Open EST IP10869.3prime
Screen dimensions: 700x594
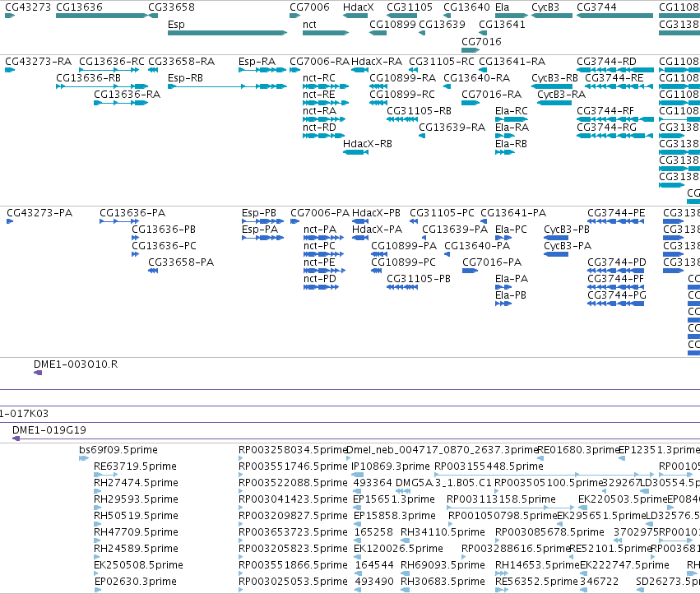pyautogui.click(x=358, y=475)
